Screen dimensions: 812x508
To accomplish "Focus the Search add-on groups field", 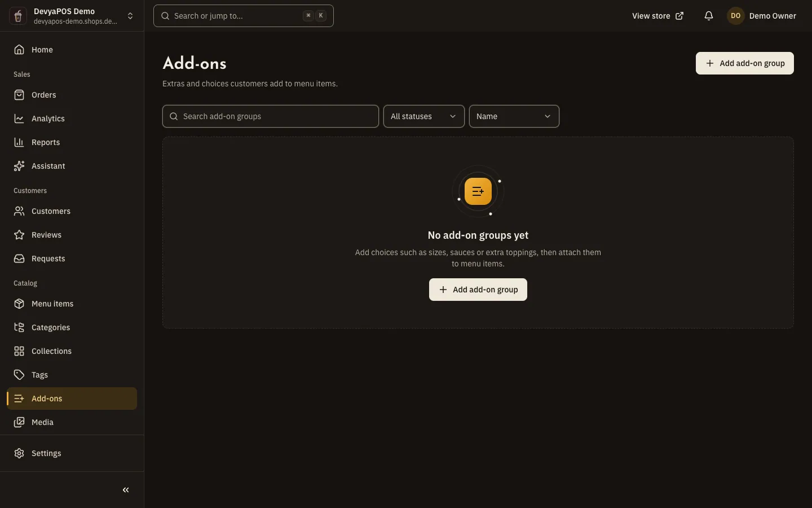I will click(x=271, y=116).
